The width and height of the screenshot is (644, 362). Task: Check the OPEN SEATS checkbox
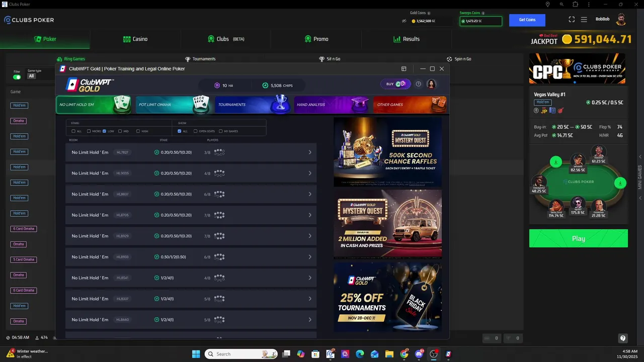tap(196, 131)
